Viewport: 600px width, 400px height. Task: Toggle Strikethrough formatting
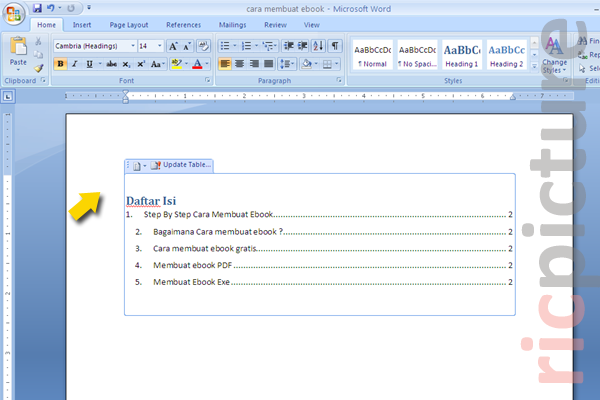[x=111, y=64]
